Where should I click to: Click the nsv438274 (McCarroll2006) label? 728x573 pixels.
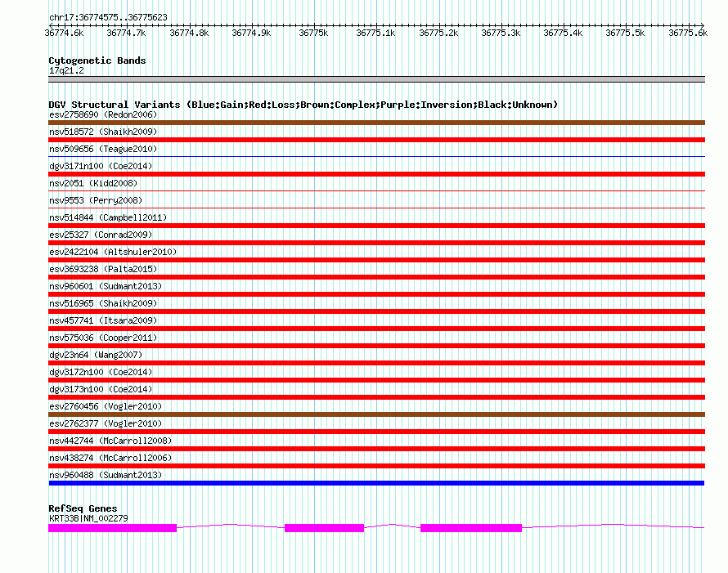coord(110,458)
